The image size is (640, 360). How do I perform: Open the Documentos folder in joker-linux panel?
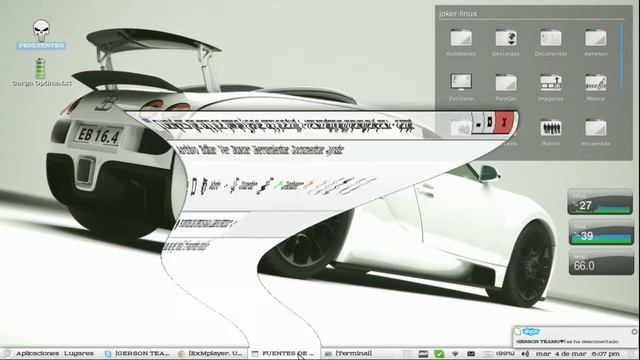point(551,42)
